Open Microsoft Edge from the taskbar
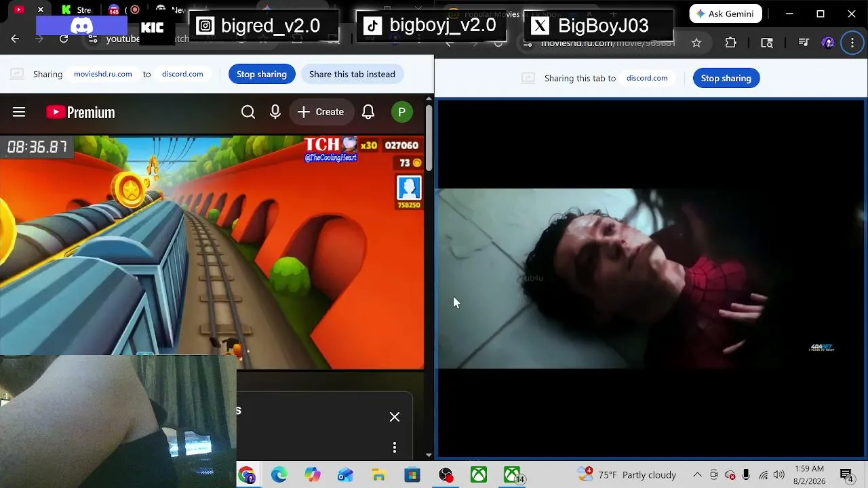This screenshot has width=868, height=488. coord(279,475)
